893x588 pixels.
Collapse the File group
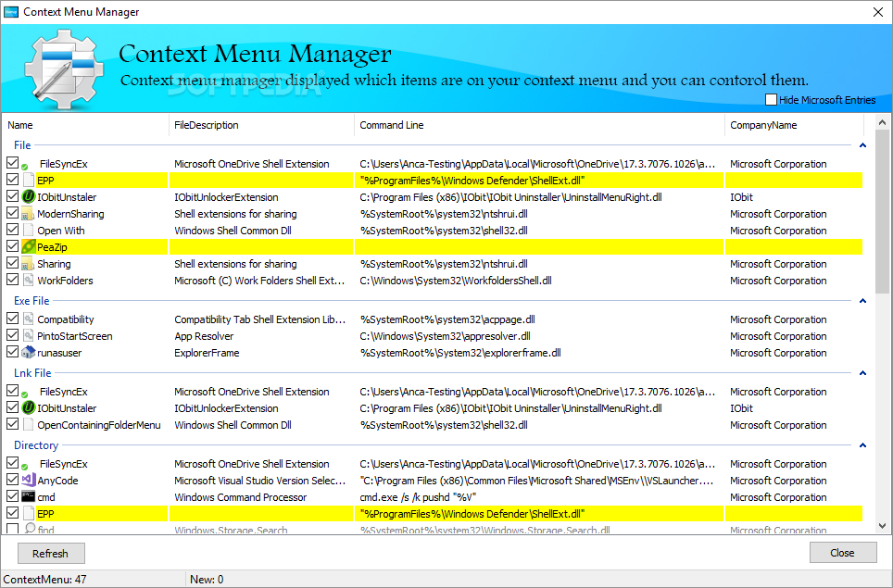point(862,145)
